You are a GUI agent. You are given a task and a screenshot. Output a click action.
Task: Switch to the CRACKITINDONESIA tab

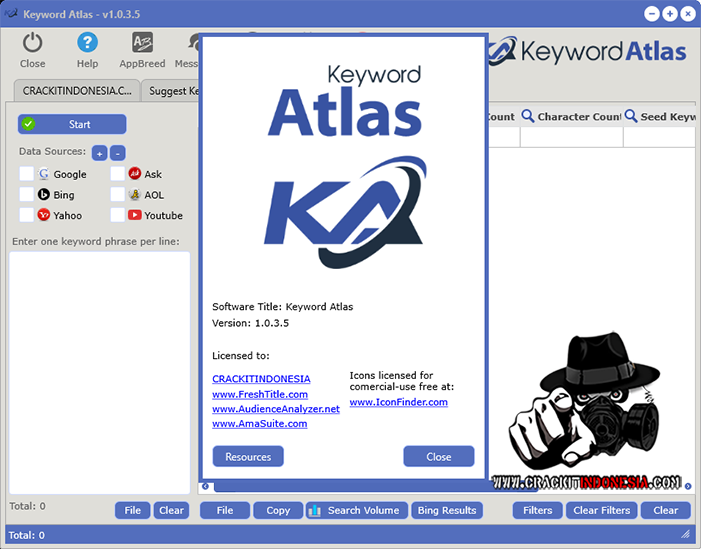(x=76, y=91)
